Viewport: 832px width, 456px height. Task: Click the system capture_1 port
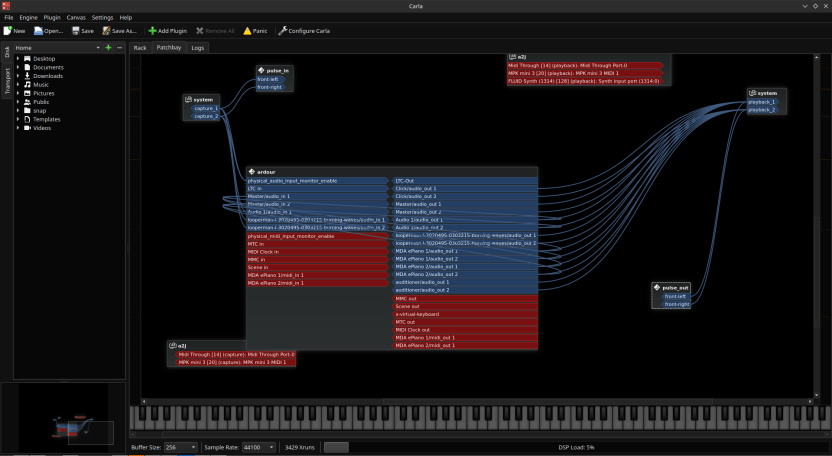pos(205,108)
